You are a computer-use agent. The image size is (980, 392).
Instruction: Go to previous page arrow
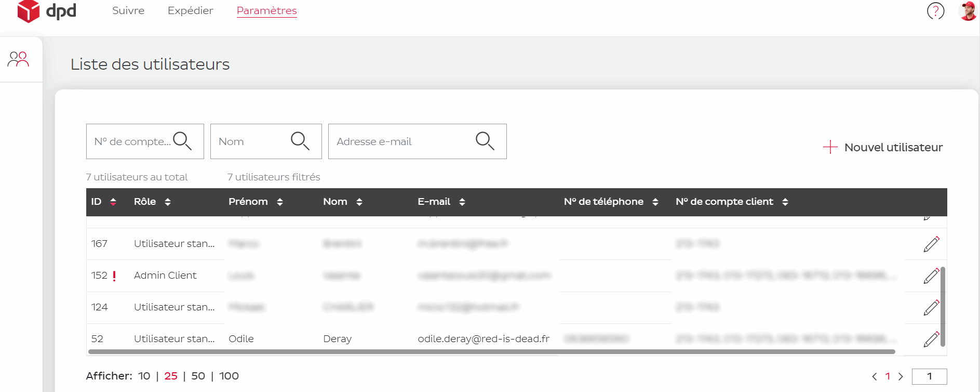click(875, 376)
